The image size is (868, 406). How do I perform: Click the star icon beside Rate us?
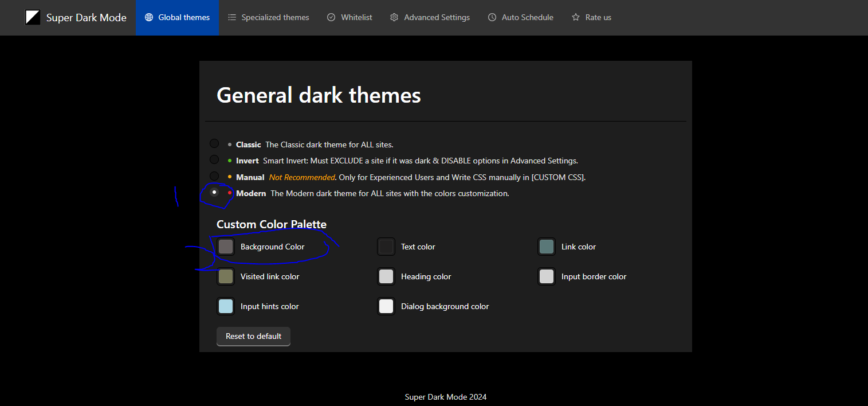(x=576, y=17)
